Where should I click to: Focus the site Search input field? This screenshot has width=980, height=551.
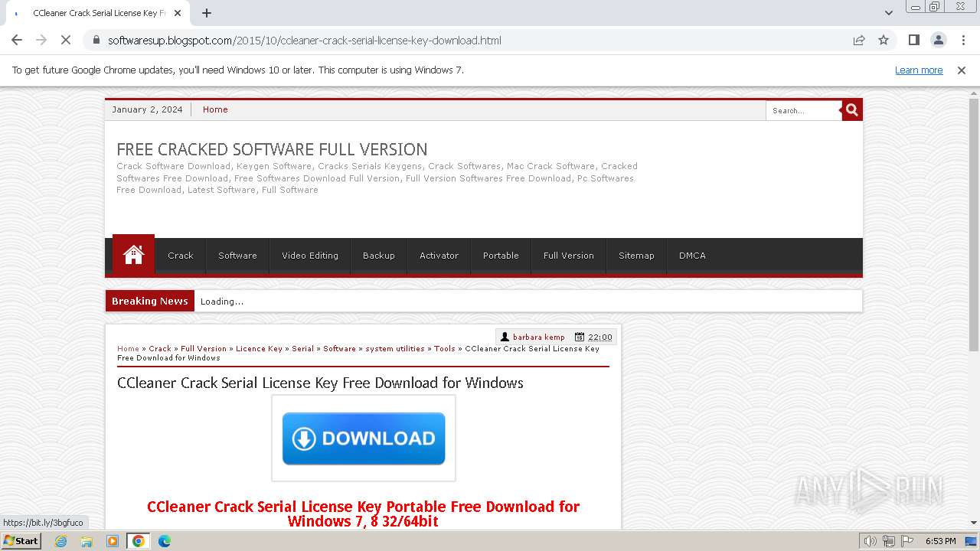coord(804,111)
